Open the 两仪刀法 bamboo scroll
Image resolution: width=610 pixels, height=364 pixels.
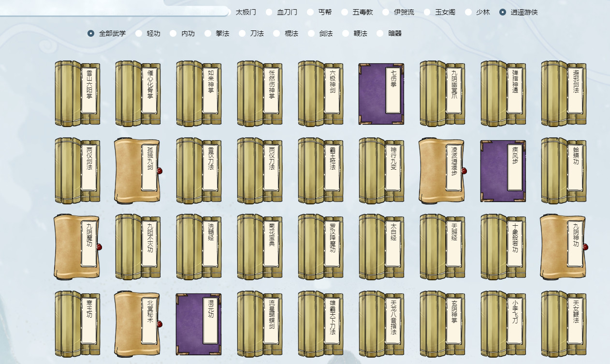(260, 171)
